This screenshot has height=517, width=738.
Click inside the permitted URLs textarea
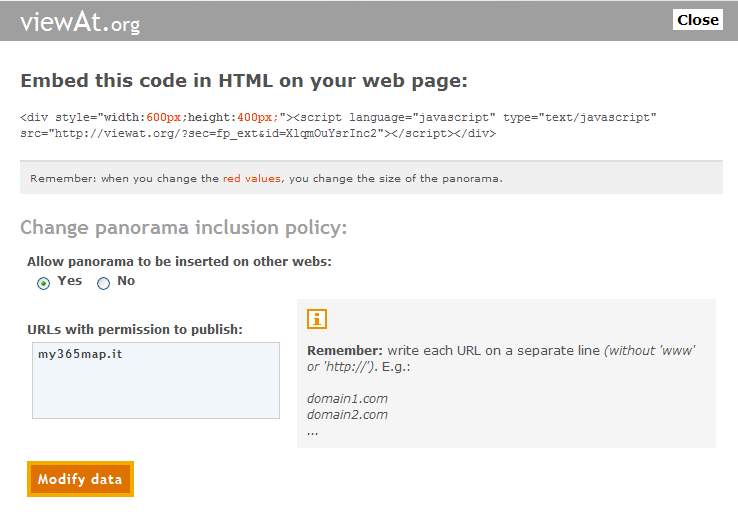pos(155,390)
